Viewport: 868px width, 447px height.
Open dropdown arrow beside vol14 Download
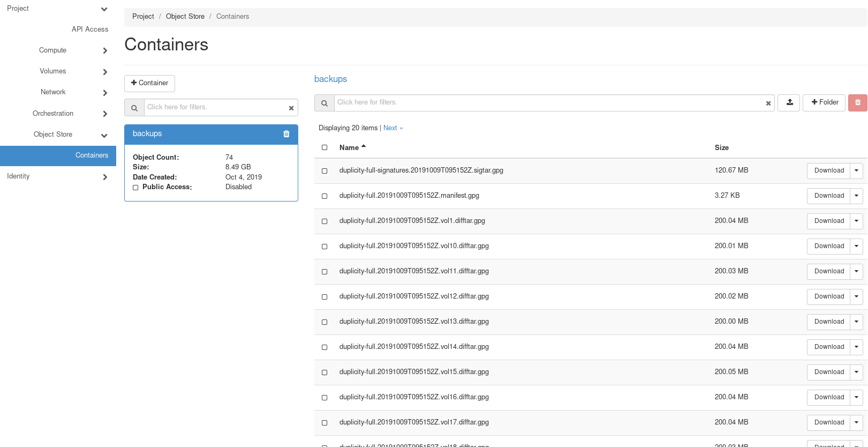856,347
